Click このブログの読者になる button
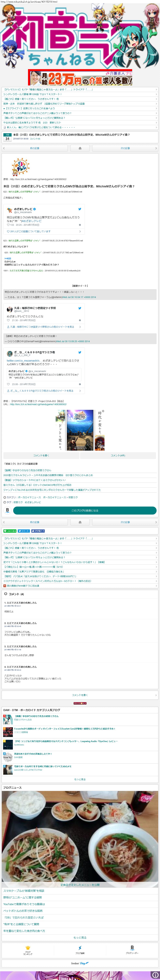Viewport: 160px width, 980px height. coord(85,510)
